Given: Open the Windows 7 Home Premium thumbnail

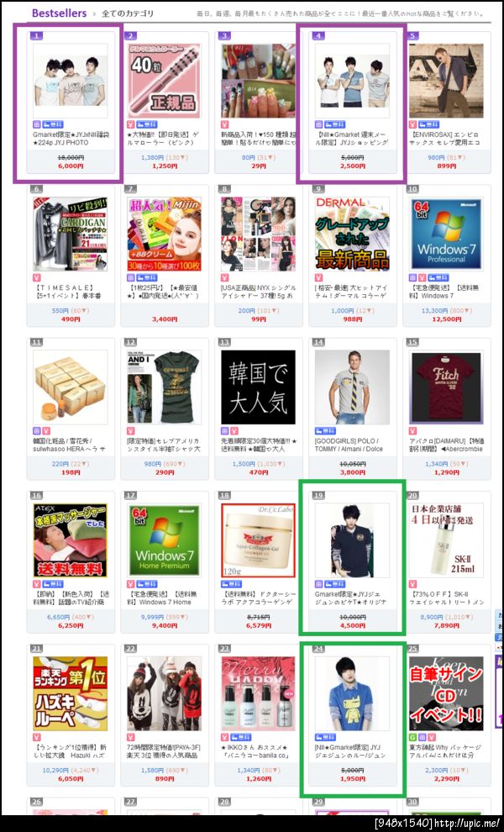Looking at the screenshot, I should (164, 540).
